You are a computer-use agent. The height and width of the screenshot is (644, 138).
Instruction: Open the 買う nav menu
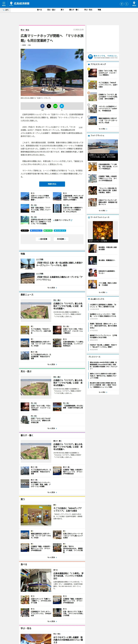tap(62, 10)
